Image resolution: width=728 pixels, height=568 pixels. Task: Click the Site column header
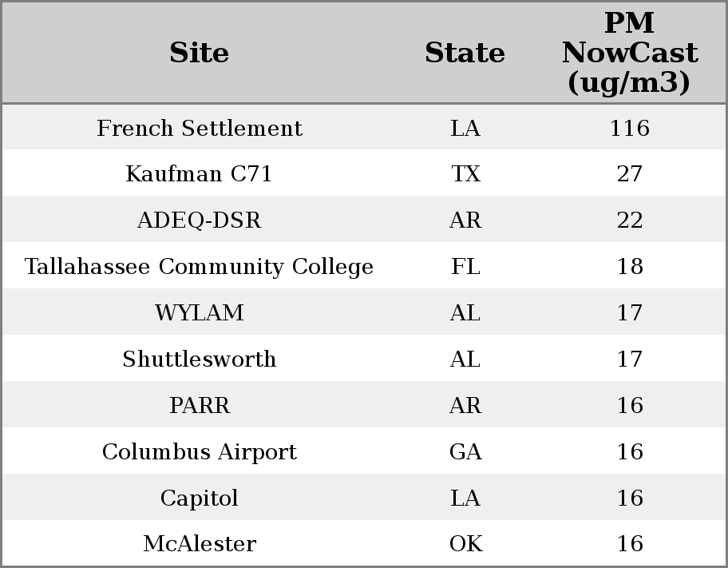[x=199, y=53]
